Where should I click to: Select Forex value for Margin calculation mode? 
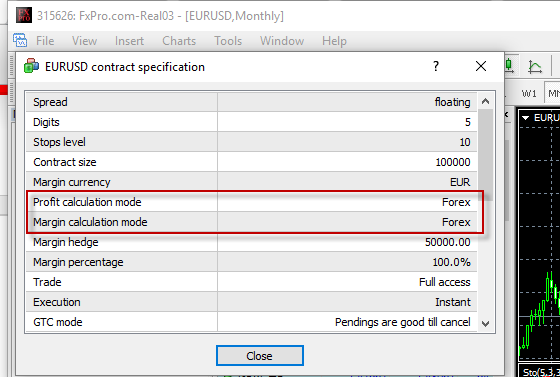click(456, 222)
